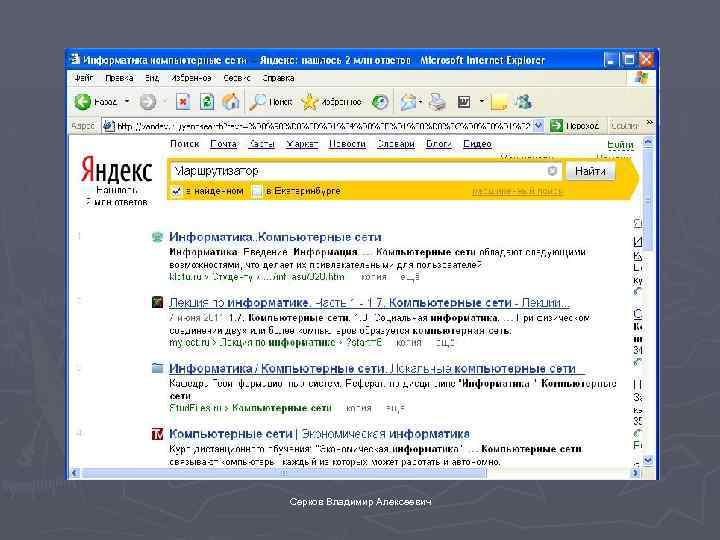Open the Словари link
This screenshot has height=540, width=720.
click(396, 144)
